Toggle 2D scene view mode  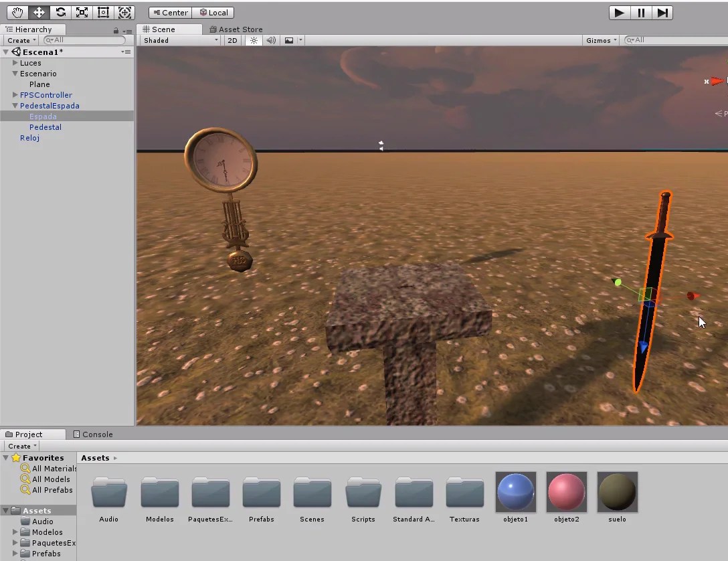click(232, 40)
